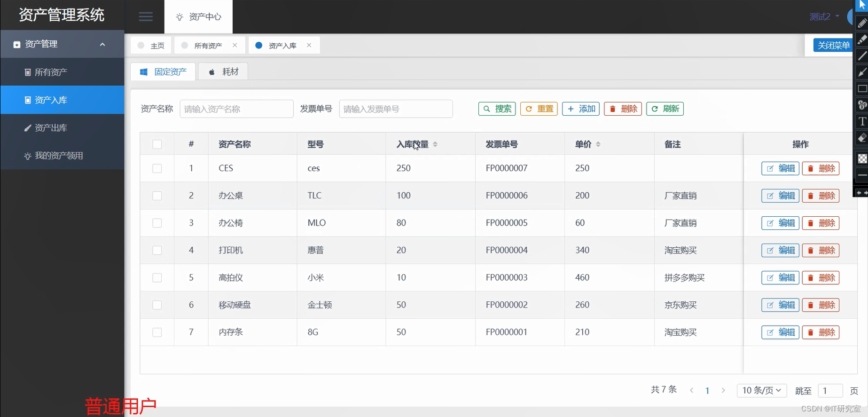Screen dimensions: 868x417
Task: Check the box for the 办公桌 row
Action: 157,196
